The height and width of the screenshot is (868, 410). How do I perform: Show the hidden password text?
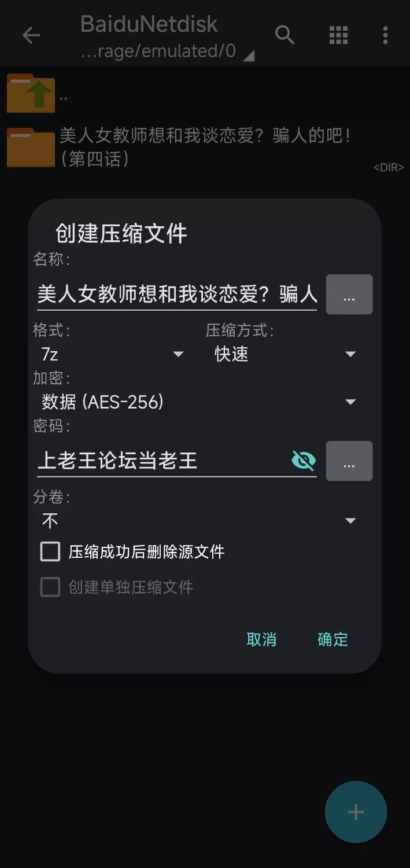303,460
